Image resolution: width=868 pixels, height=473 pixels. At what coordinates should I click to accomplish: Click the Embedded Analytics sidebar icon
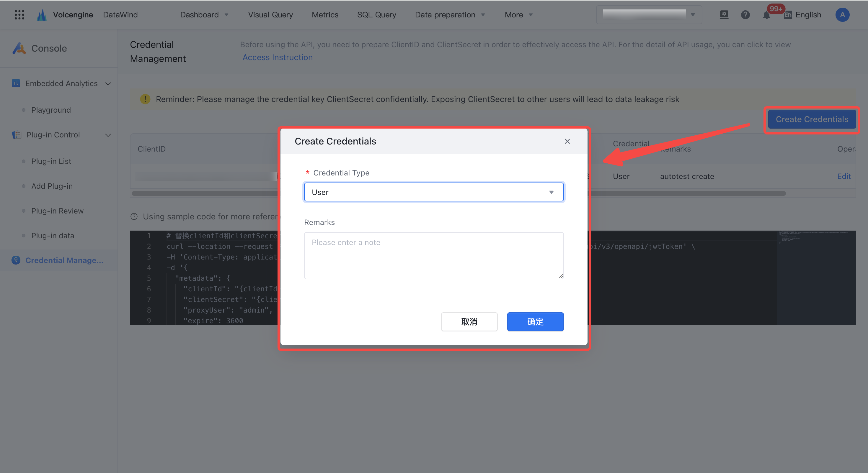(16, 83)
